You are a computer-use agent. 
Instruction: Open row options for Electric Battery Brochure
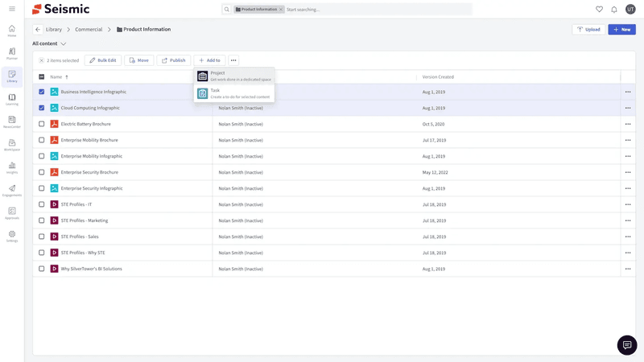pos(628,124)
